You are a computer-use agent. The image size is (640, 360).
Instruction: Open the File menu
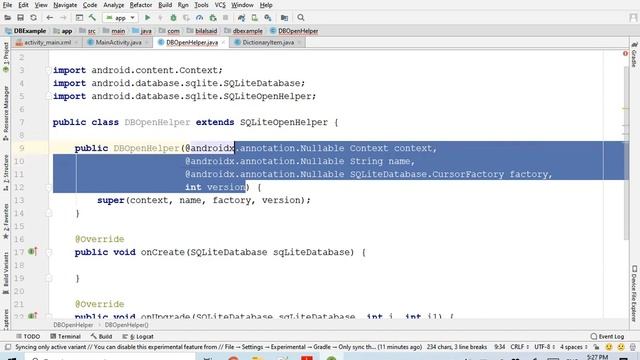(7, 5)
